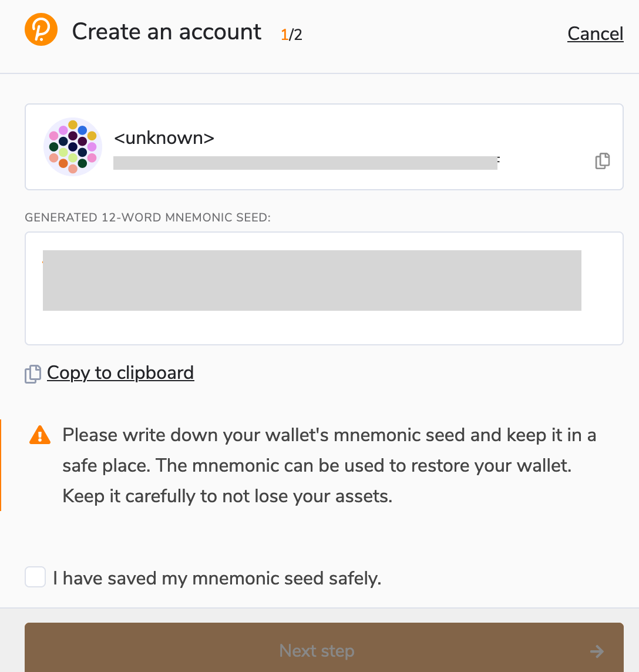639x672 pixels.
Task: Click the Generated 12-word mnemonic seed label
Action: pos(148,217)
